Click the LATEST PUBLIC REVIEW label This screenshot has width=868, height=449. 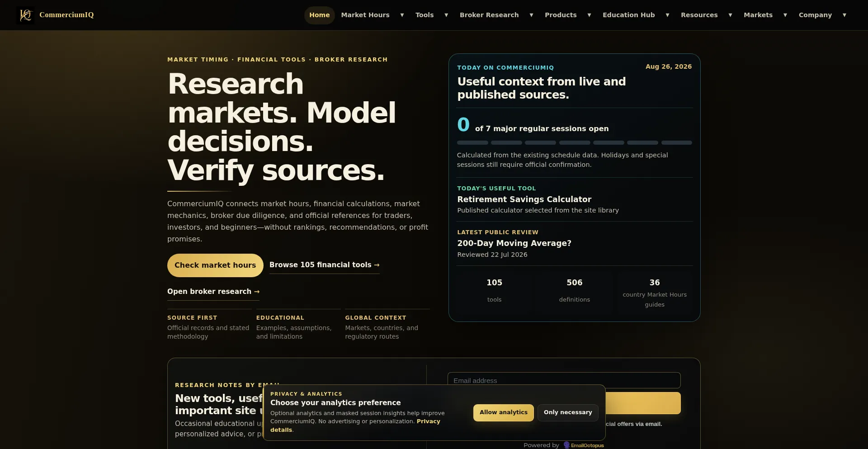498,232
